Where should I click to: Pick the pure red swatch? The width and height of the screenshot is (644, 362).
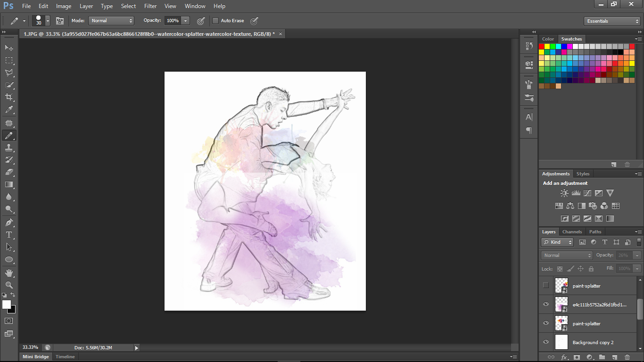point(542,46)
